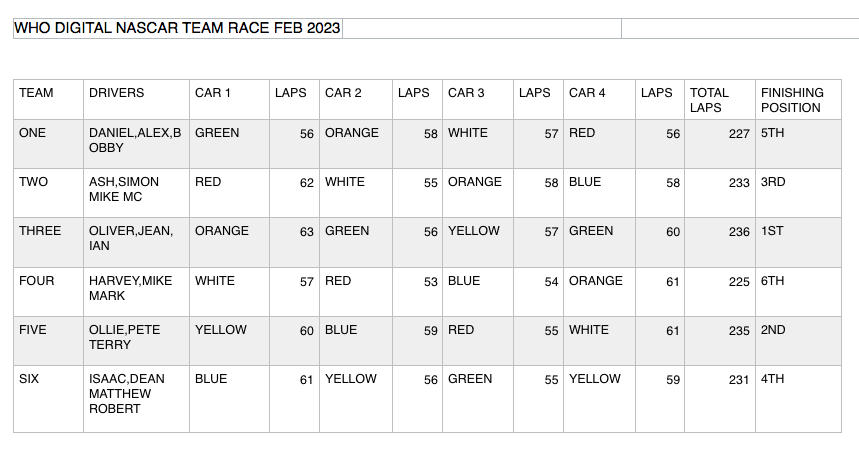Screen dimensions: 859x459
Task: Click the 1ST finishing position cell
Action: click(797, 239)
